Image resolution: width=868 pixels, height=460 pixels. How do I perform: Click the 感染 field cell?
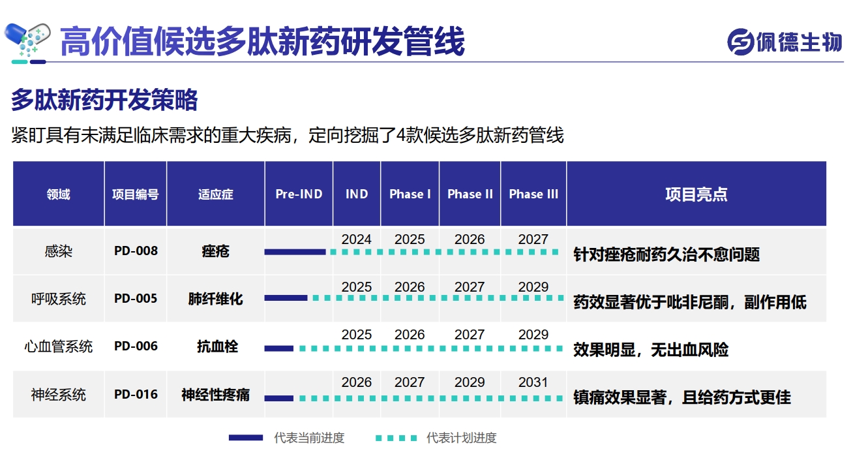[59, 251]
